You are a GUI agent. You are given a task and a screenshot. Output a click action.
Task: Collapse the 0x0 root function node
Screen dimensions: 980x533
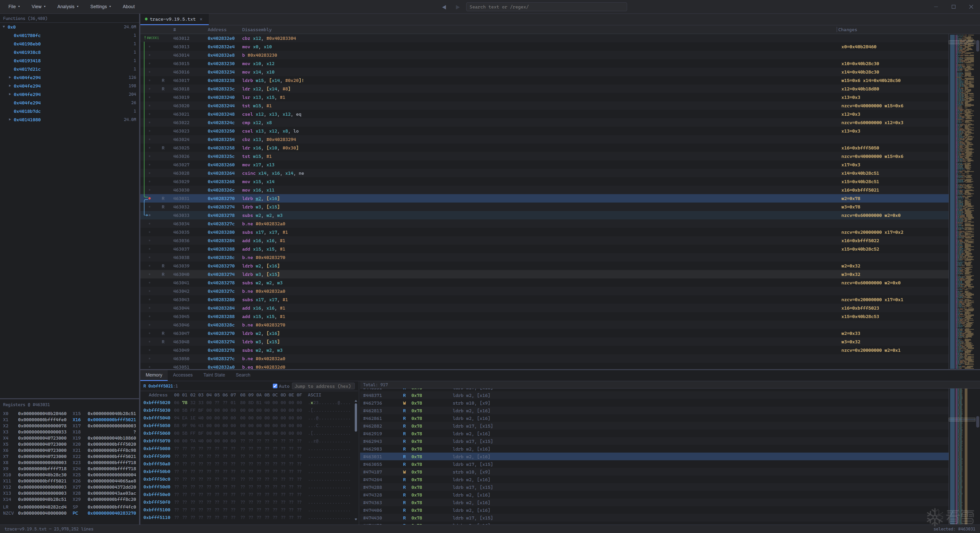click(4, 27)
